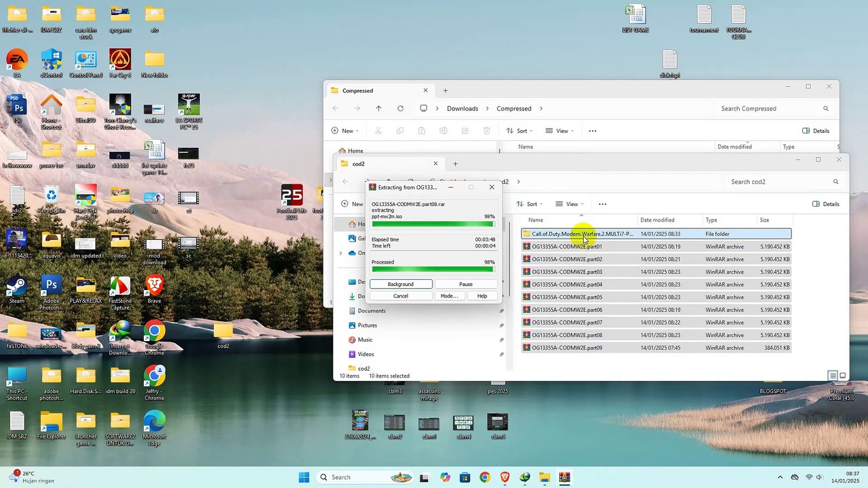Toggle the Details pane in Compressed window

point(816,131)
